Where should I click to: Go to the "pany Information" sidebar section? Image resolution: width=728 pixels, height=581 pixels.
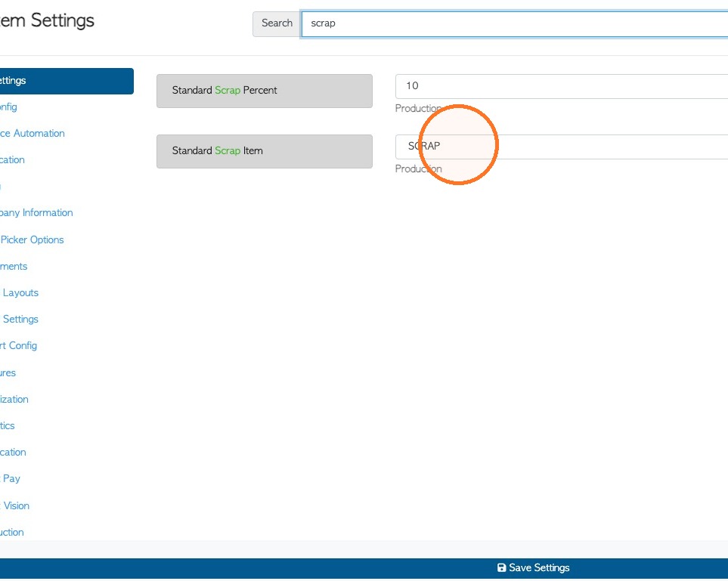pyautogui.click(x=36, y=213)
